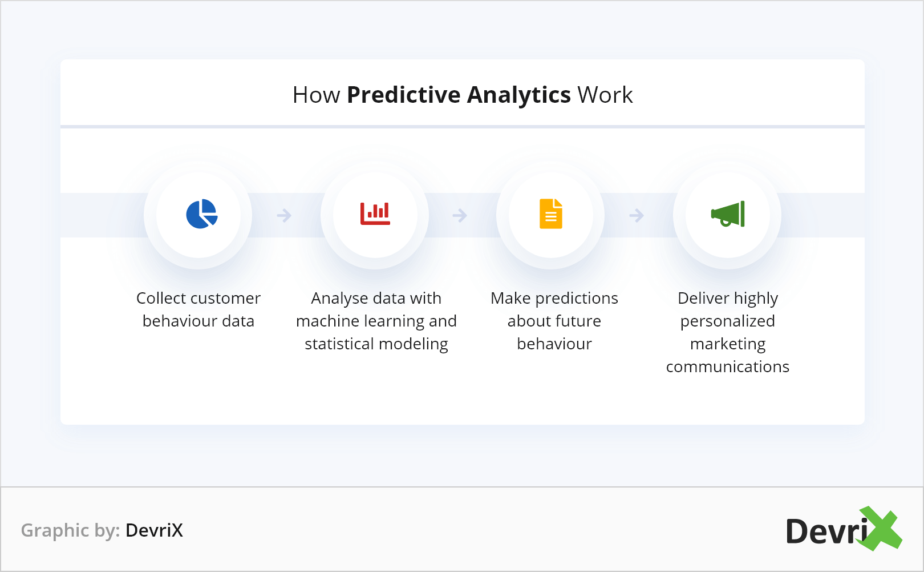Click the word "How" in the title
This screenshot has height=572, width=924.
point(316,95)
